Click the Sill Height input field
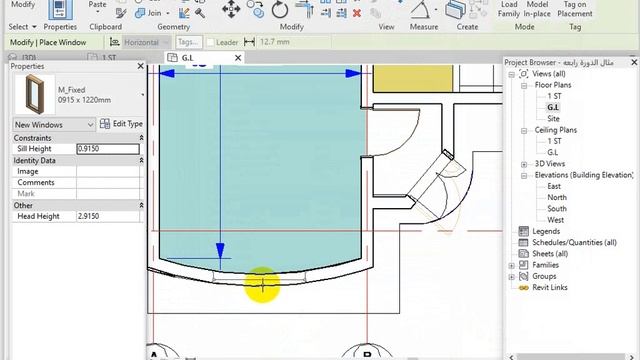Viewport: 640px width, 360px height. [x=108, y=149]
